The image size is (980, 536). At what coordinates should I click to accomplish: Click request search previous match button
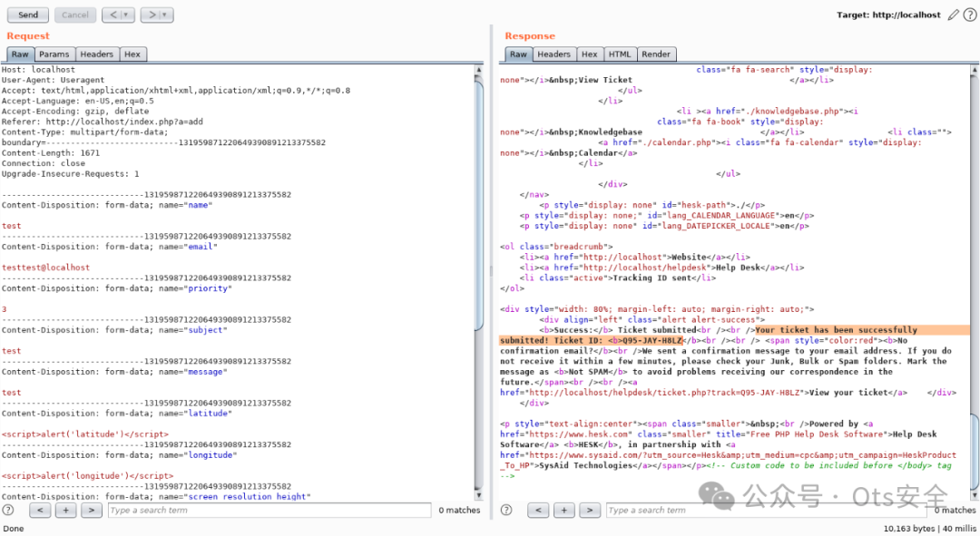pos(40,510)
